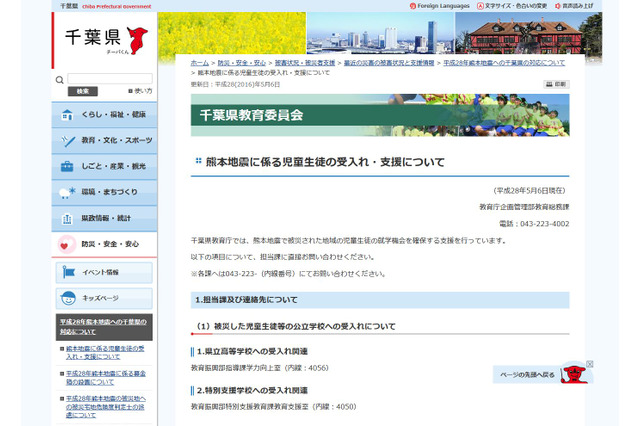Click the red mascot beside page-top link
Viewport: 640px width, 426px height.
click(x=573, y=373)
